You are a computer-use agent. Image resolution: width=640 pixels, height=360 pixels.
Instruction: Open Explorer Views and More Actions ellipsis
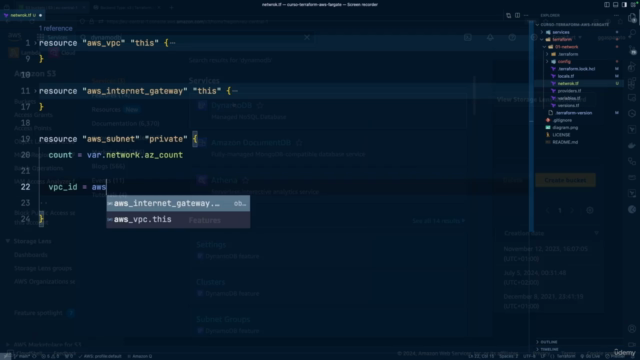coord(616,15)
